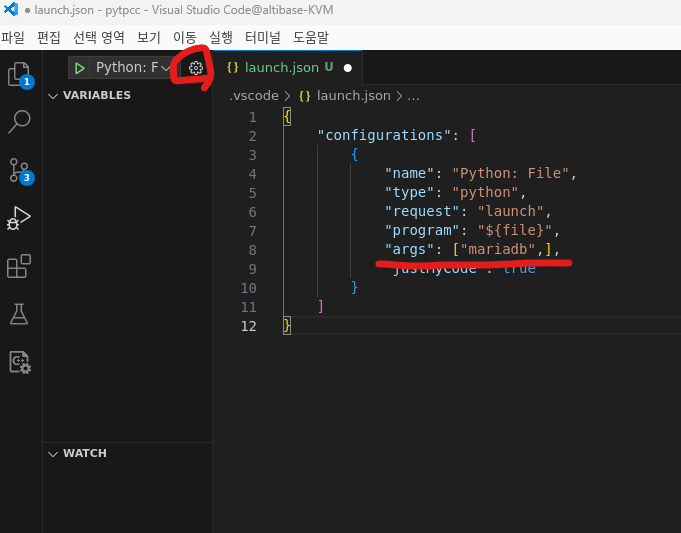This screenshot has width=681, height=533.
Task: Click the "python" type value
Action: (485, 192)
